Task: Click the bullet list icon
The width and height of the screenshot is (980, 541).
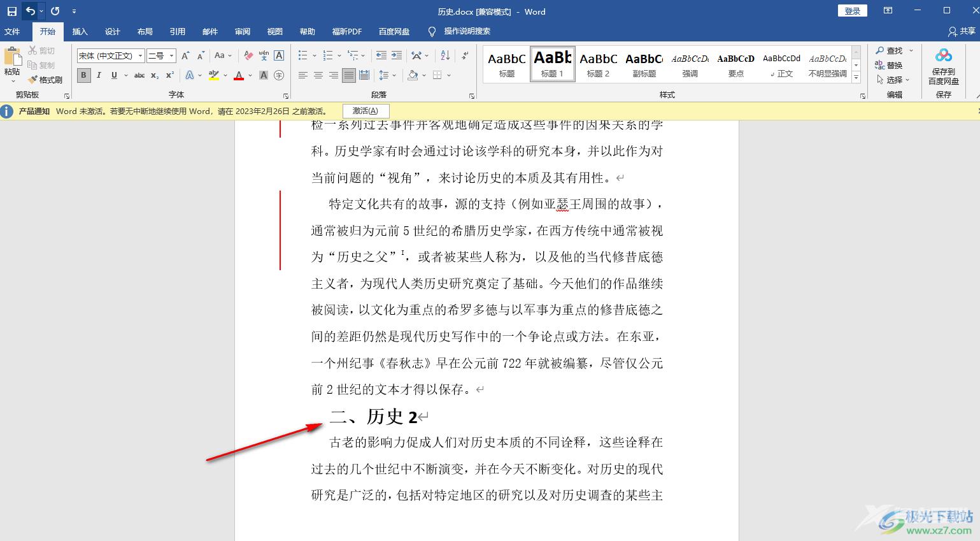Action: point(302,56)
